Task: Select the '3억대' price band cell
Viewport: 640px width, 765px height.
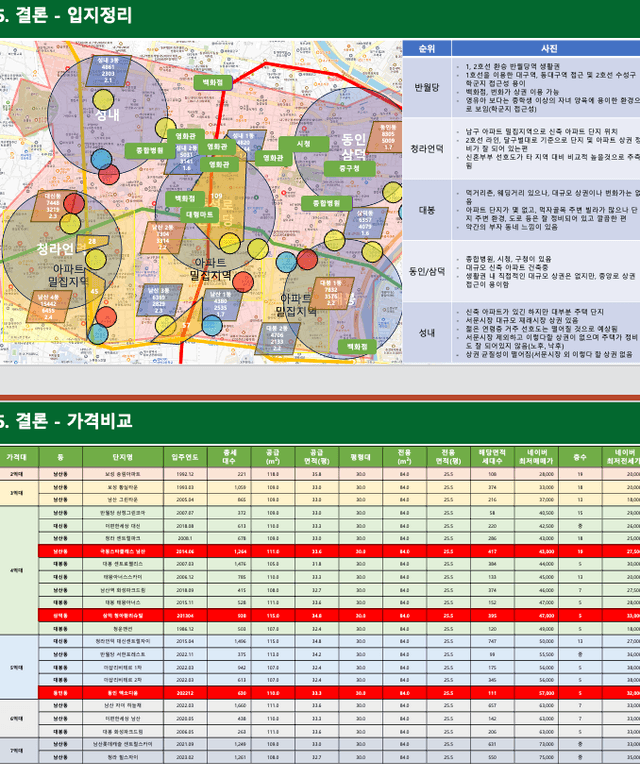Action: [x=17, y=493]
